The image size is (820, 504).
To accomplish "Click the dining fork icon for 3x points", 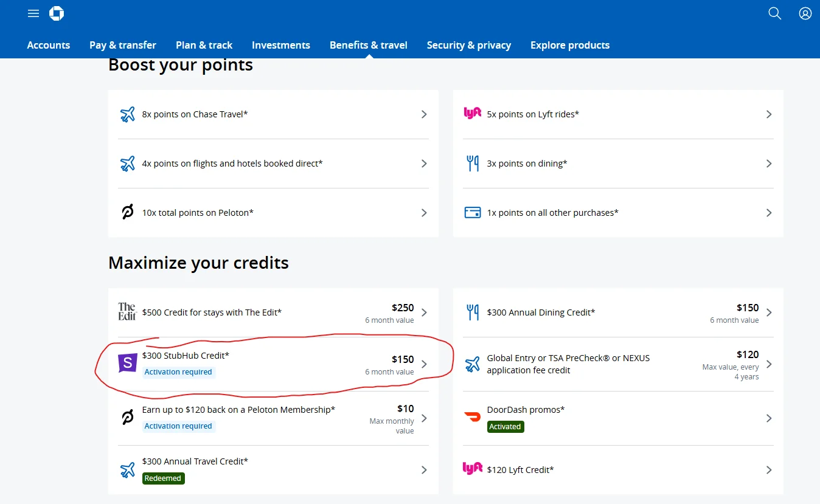I will point(473,163).
